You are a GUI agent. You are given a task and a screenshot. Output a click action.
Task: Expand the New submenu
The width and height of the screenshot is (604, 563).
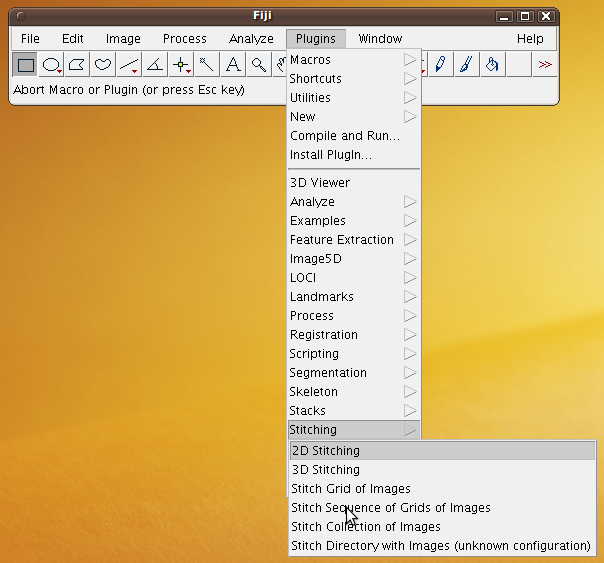click(354, 116)
